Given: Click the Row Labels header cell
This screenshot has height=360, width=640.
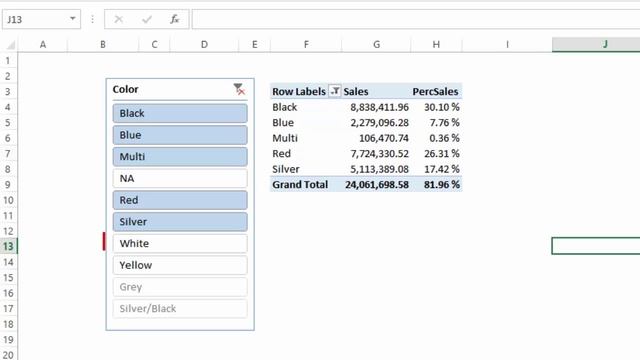Looking at the screenshot, I should [x=299, y=91].
